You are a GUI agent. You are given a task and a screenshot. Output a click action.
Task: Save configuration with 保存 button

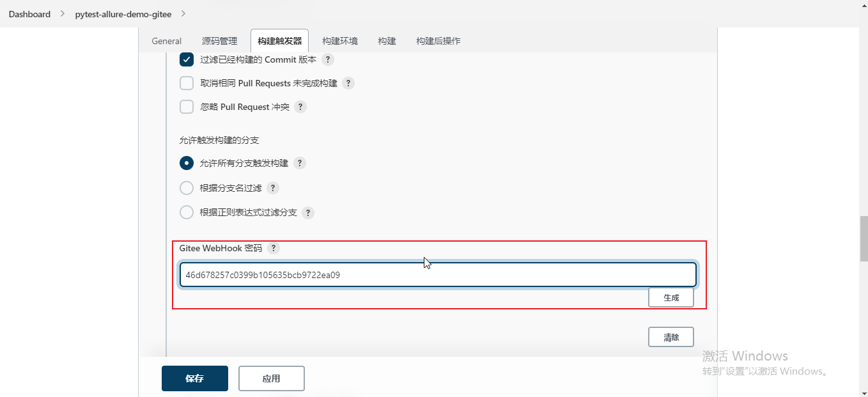point(195,378)
